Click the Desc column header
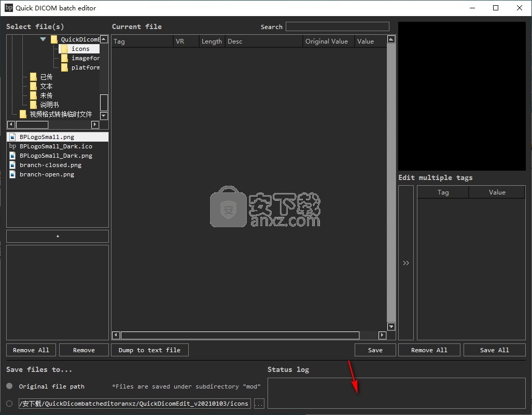 264,41
